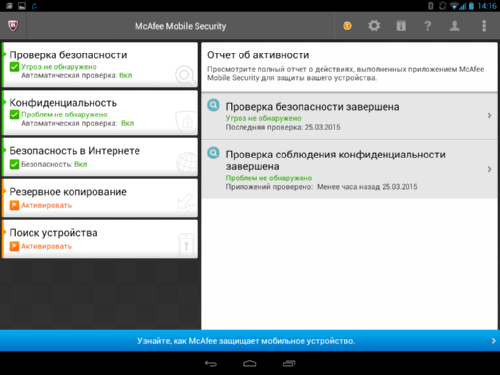
Task: Open the three-dot overflow menu
Action: click(484, 26)
